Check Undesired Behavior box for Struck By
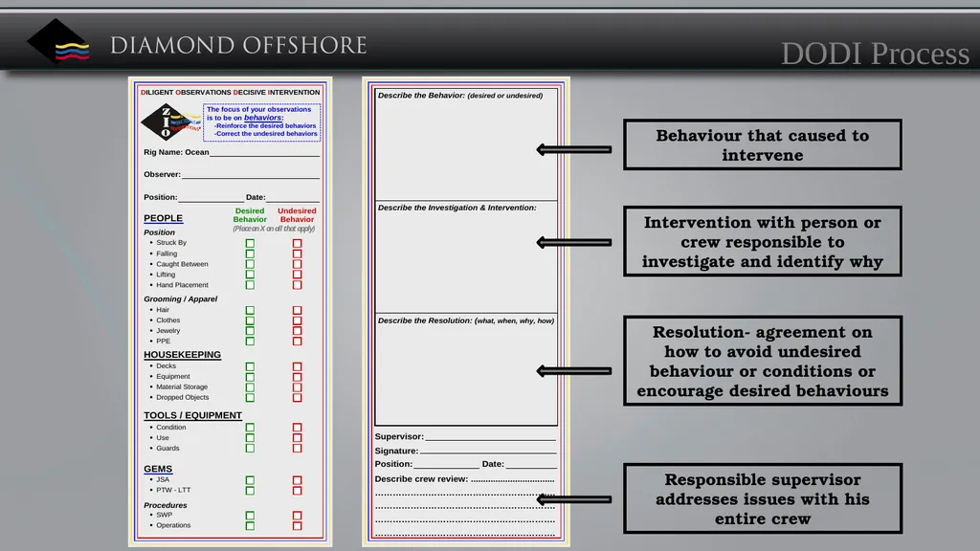 click(297, 243)
